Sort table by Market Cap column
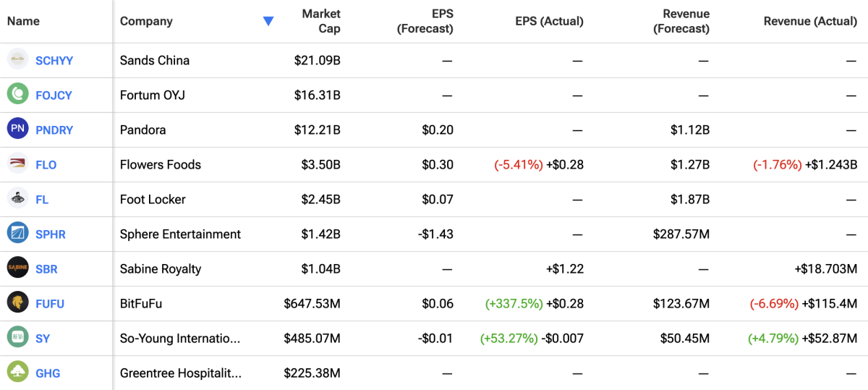Viewport: 868px width, 390px height. coord(320,21)
